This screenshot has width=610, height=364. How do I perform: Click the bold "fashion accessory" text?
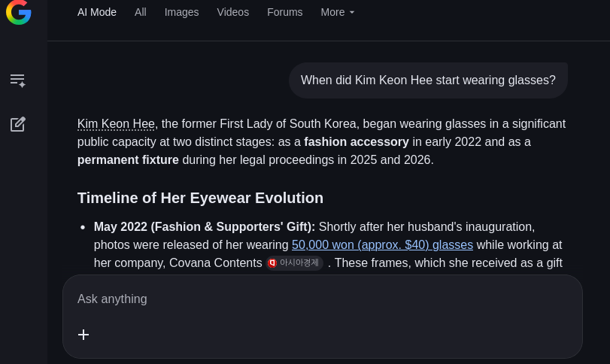(357, 142)
